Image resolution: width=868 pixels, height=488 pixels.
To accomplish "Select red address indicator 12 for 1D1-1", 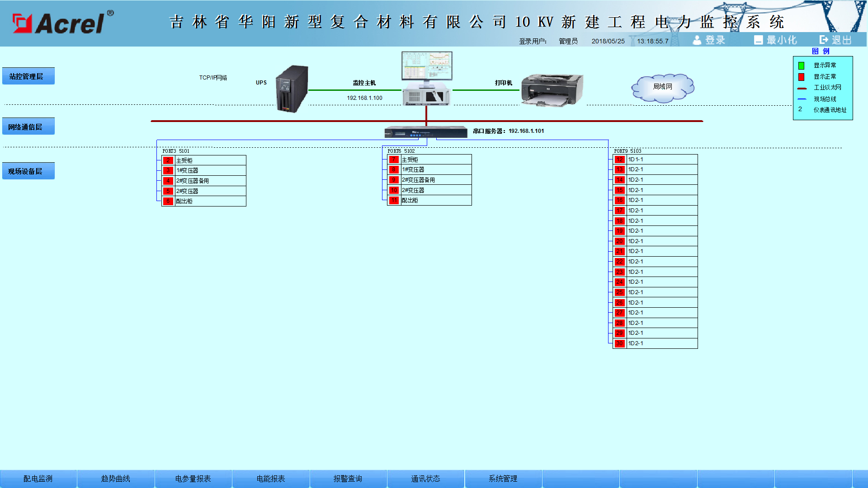I will (619, 160).
